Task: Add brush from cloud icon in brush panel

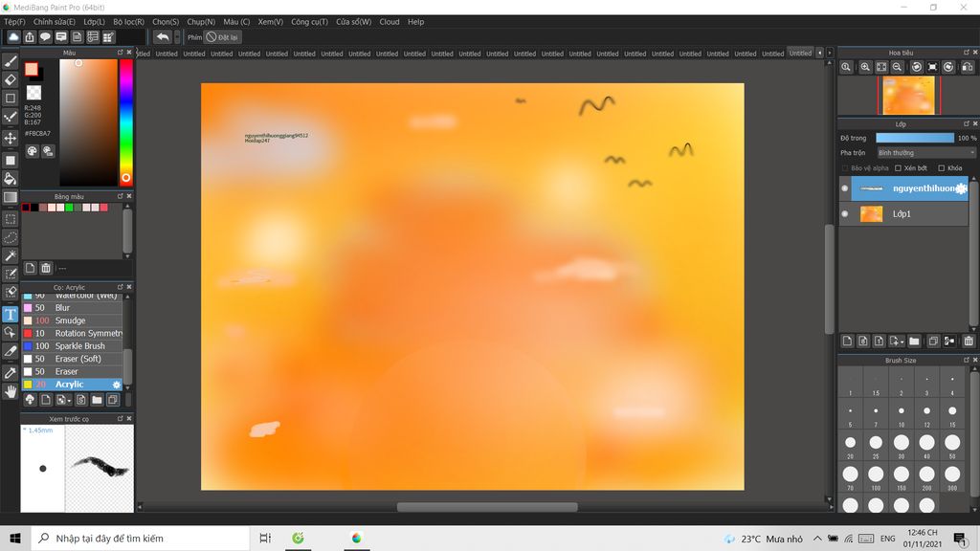Action: pos(30,400)
